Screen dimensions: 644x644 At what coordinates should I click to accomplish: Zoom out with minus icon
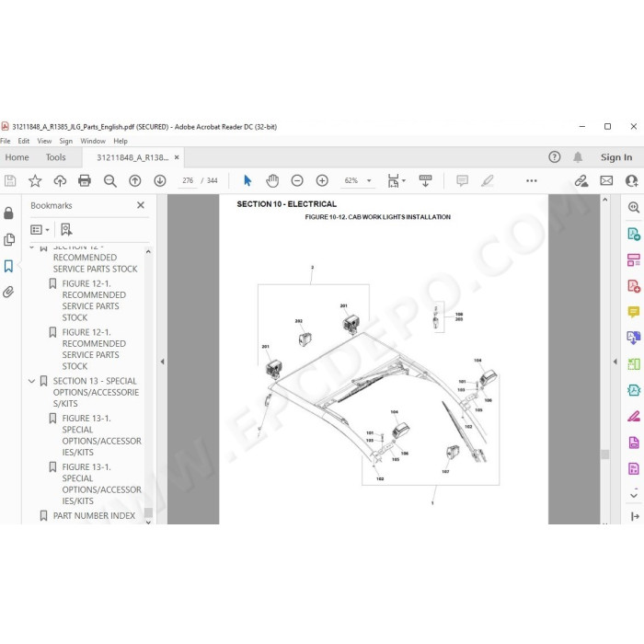[x=297, y=180]
